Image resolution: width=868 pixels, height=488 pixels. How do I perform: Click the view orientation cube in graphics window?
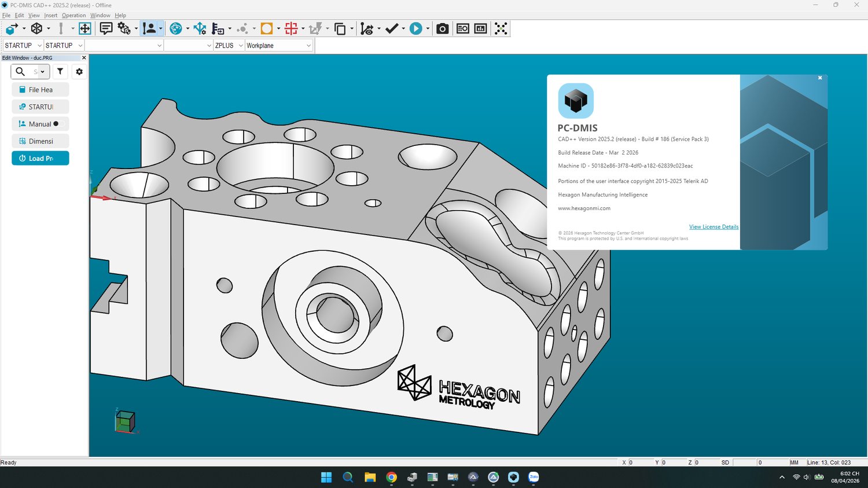click(x=126, y=421)
